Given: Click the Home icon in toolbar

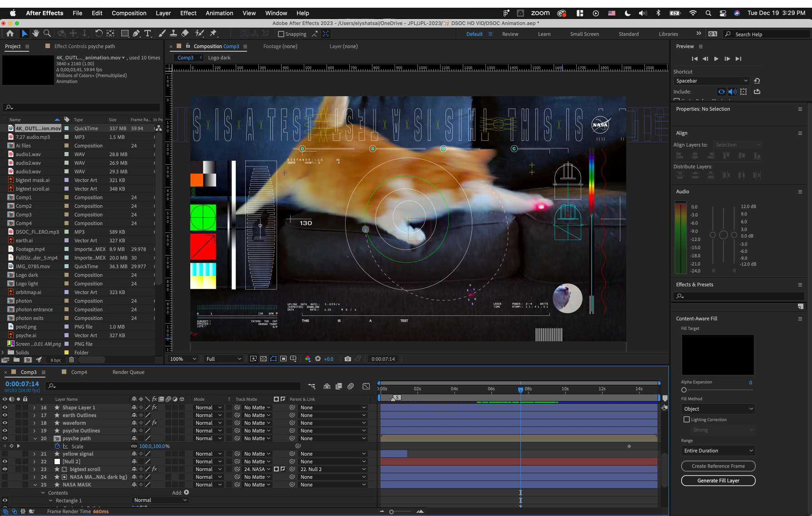Looking at the screenshot, I should (10, 34).
